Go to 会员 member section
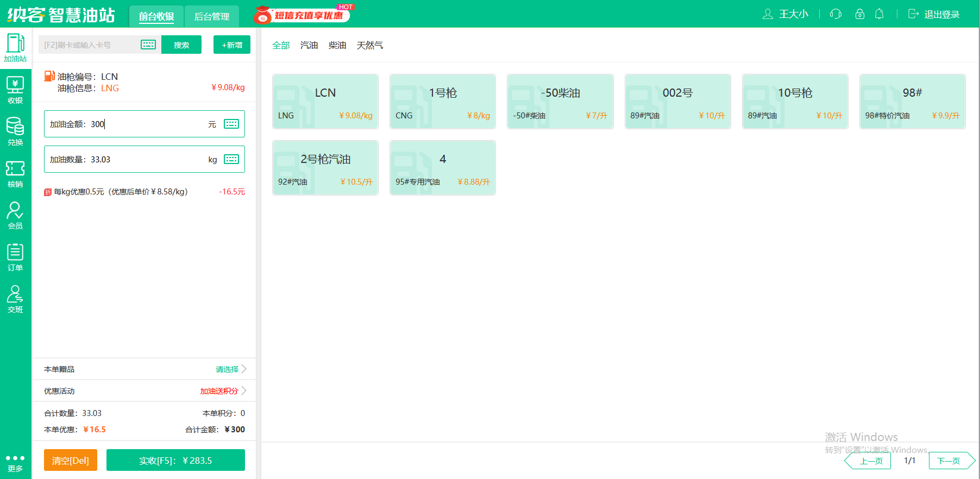 click(15, 216)
